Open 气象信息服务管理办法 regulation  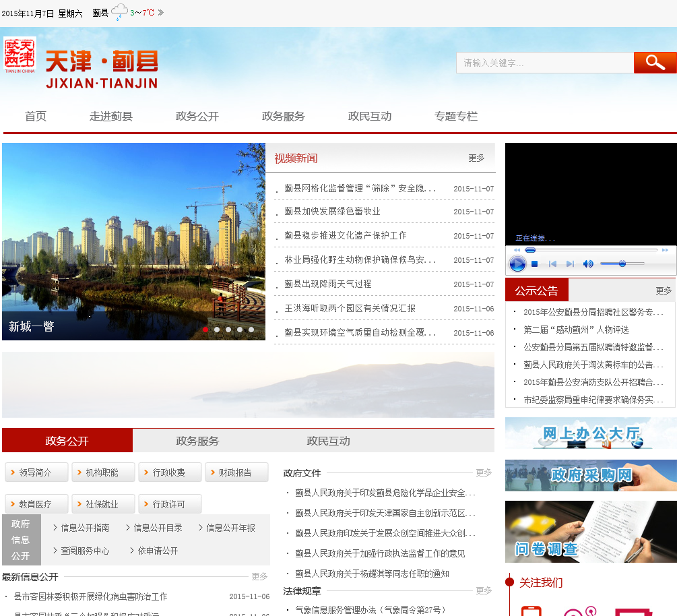[x=370, y=610]
